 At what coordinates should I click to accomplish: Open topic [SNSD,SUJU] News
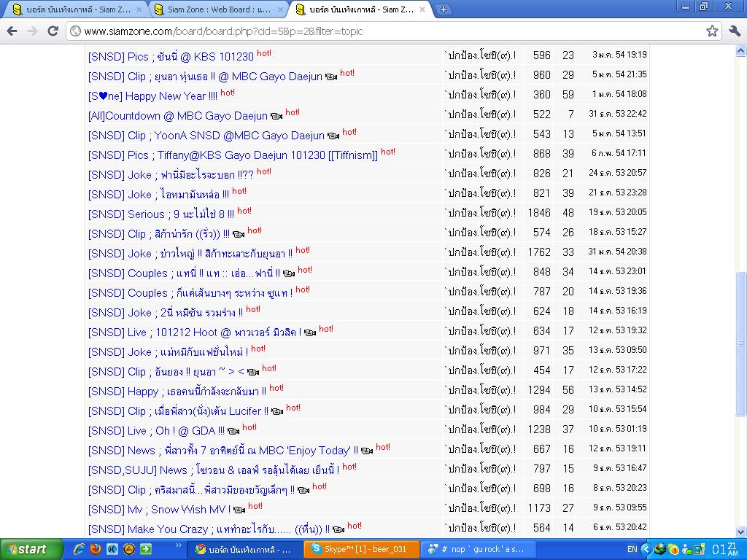tap(214, 470)
